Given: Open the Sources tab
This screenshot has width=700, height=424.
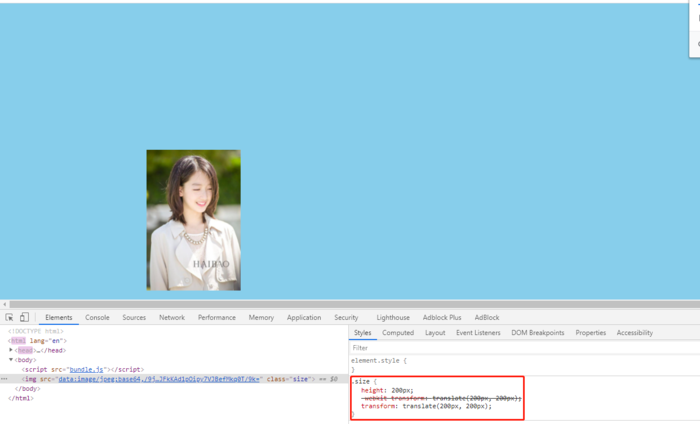Looking at the screenshot, I should click(134, 317).
